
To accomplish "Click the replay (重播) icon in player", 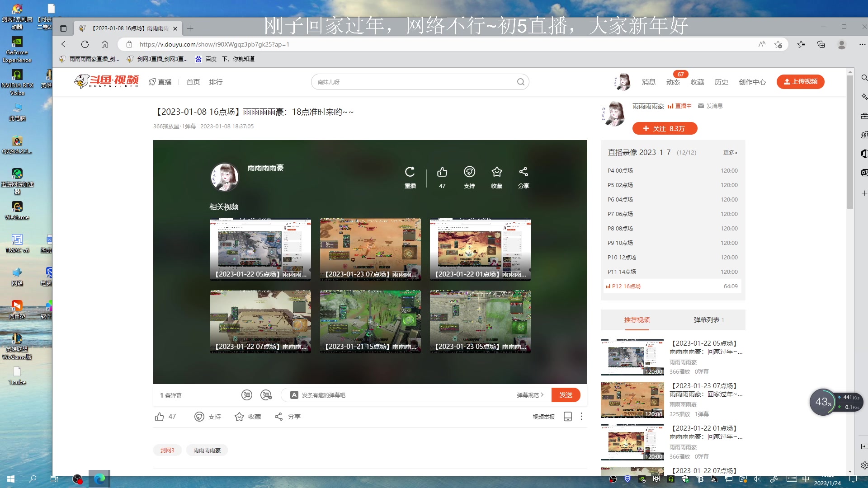I will click(410, 172).
